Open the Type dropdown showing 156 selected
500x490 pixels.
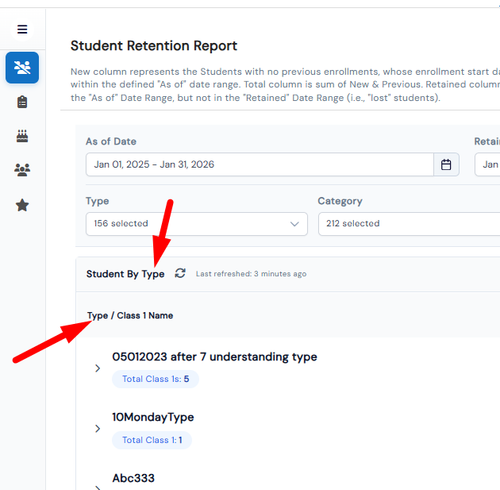pos(197,224)
